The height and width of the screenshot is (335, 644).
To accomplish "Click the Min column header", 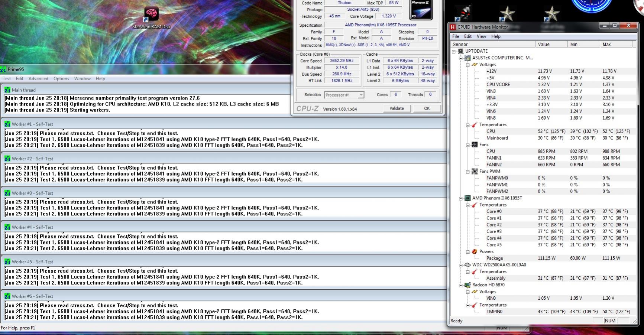I will point(583,44).
